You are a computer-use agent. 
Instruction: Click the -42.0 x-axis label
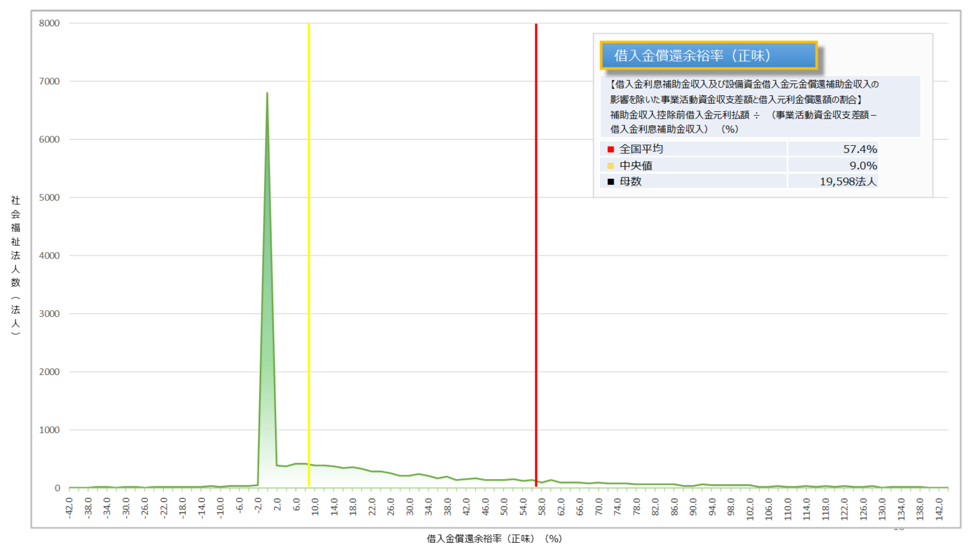click(x=69, y=508)
